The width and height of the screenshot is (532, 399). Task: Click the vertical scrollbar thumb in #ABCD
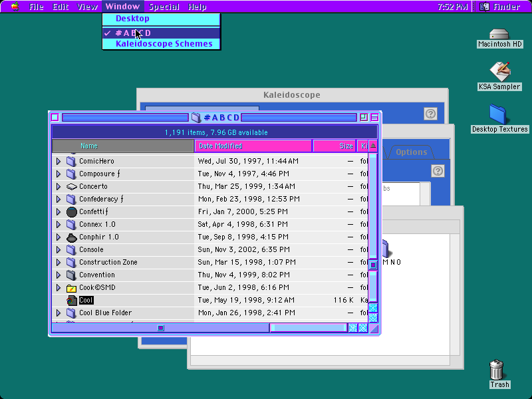[373, 265]
